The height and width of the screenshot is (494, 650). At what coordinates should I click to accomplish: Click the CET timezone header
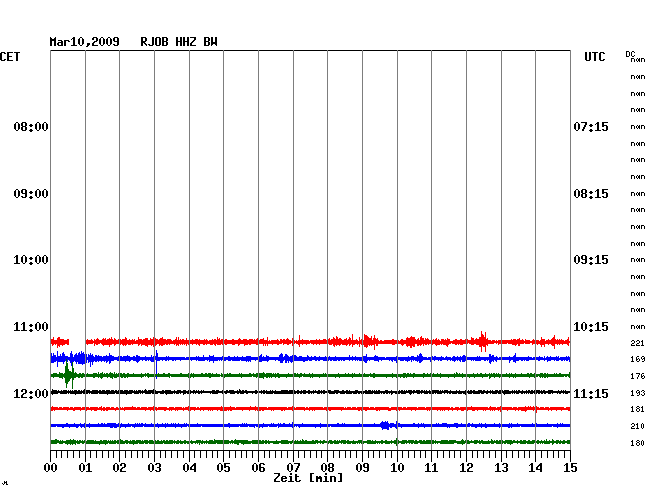[x=10, y=57]
